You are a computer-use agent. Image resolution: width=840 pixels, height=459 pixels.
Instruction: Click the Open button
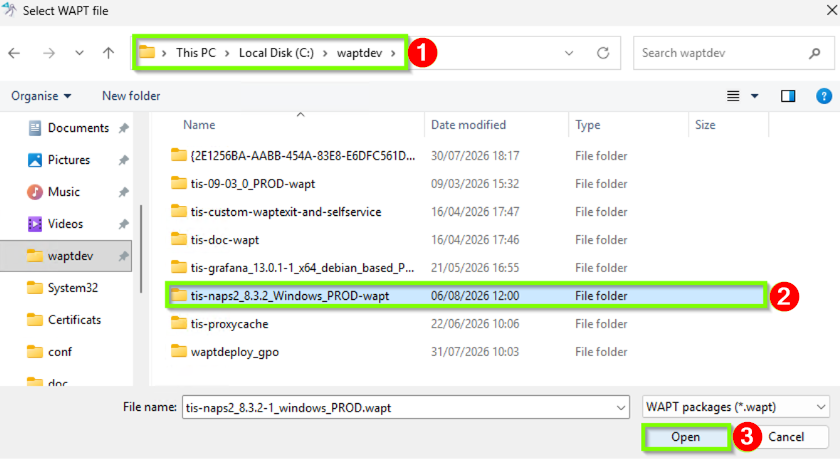tap(686, 437)
